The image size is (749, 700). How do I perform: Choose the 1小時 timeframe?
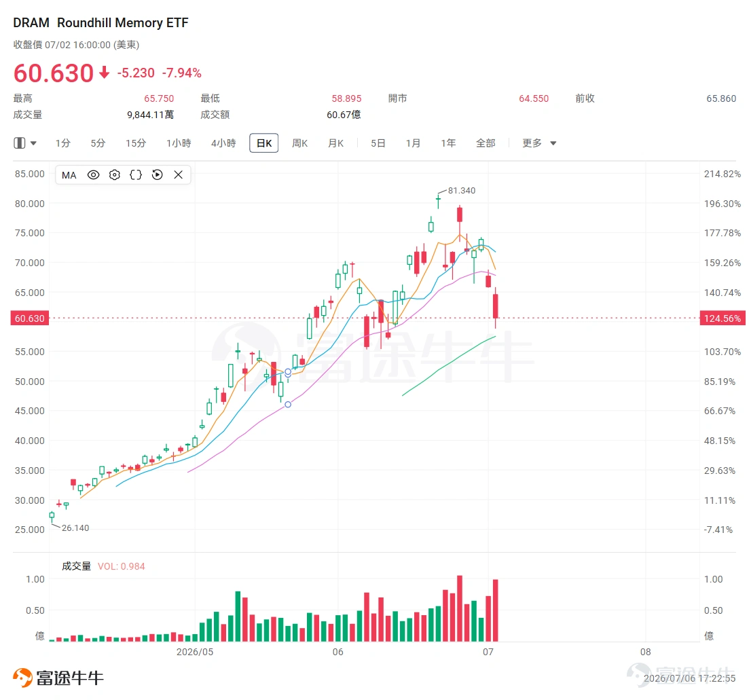click(179, 143)
